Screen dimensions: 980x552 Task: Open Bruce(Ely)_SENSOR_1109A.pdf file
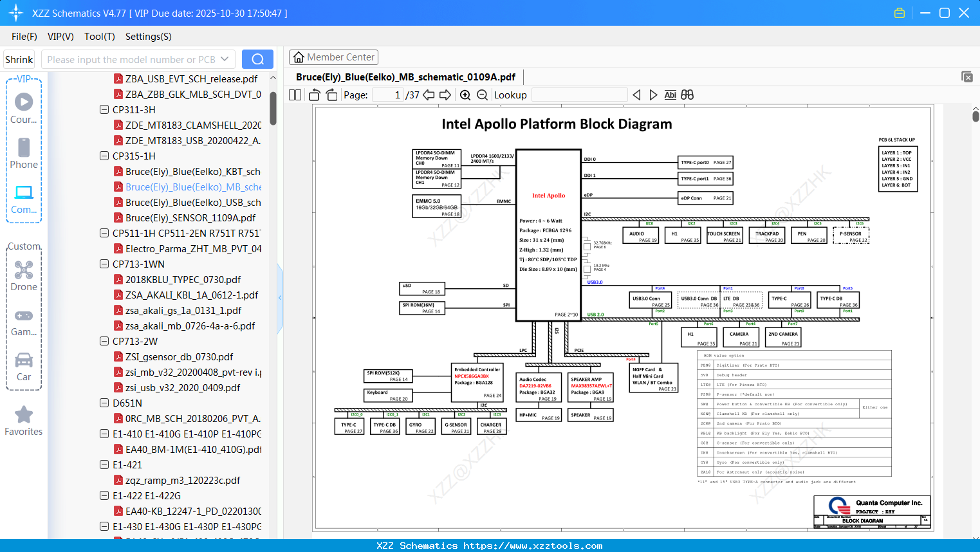click(x=190, y=218)
